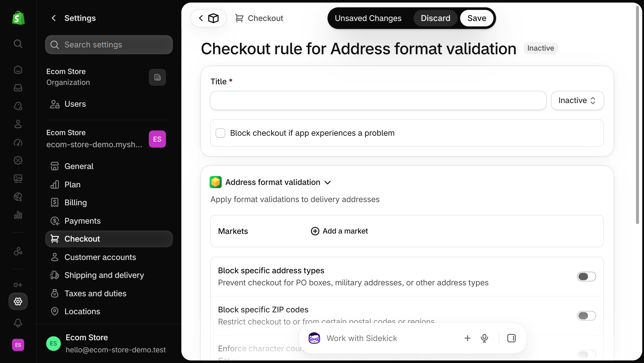Open the Inactive status dropdown next to Title

coord(577,101)
